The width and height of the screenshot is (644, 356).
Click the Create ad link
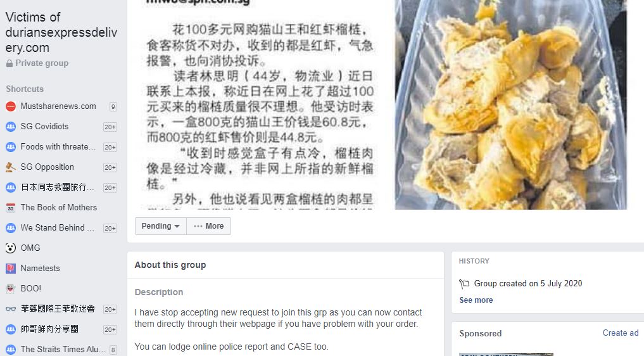click(x=620, y=333)
